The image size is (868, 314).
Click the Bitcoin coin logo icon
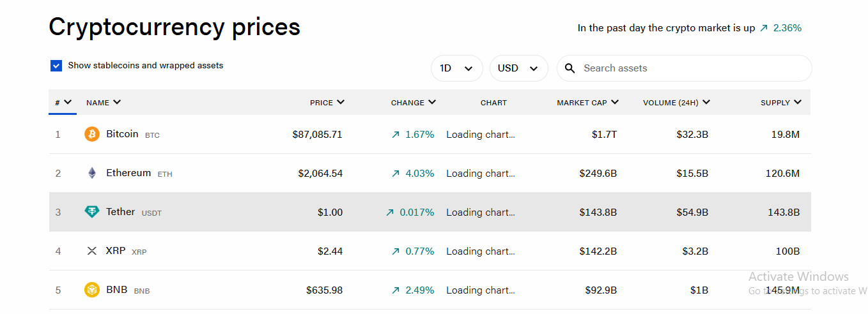[92, 134]
